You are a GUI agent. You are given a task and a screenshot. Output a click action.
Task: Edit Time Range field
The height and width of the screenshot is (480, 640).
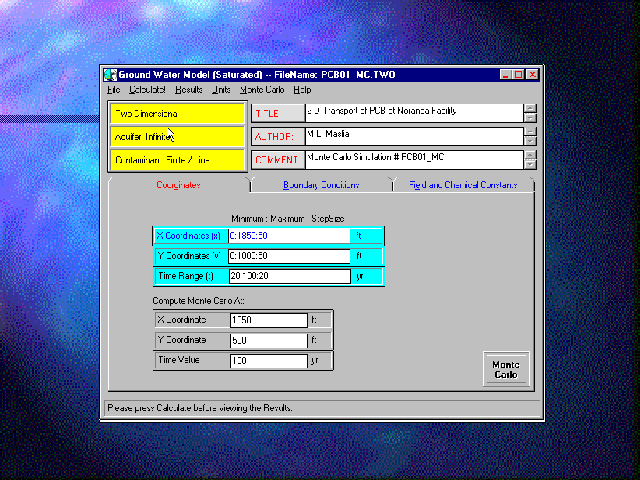[289, 276]
